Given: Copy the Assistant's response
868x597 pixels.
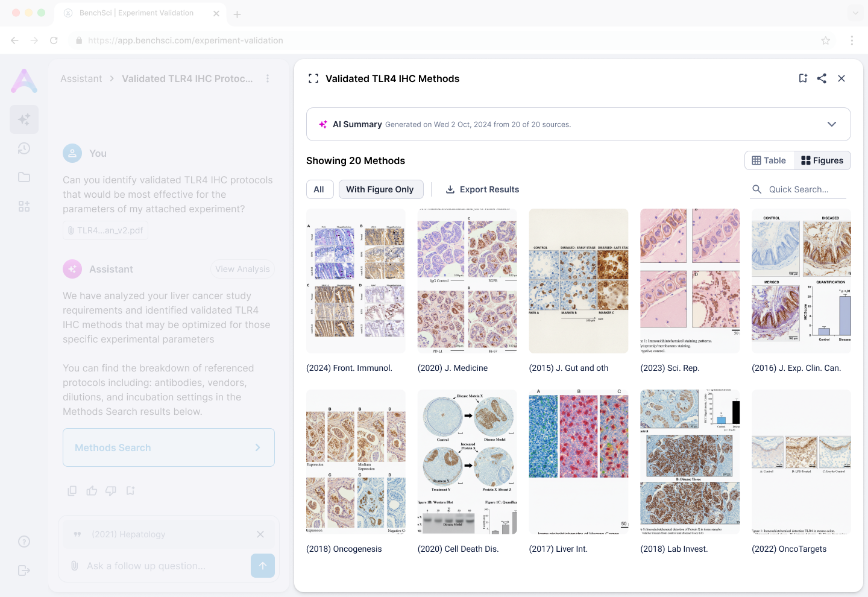Looking at the screenshot, I should (x=72, y=490).
